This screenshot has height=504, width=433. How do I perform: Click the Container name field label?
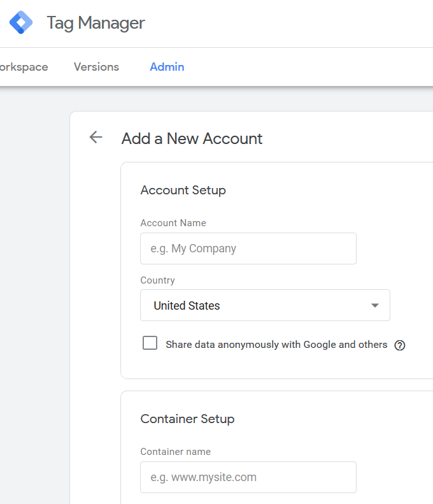tap(175, 452)
